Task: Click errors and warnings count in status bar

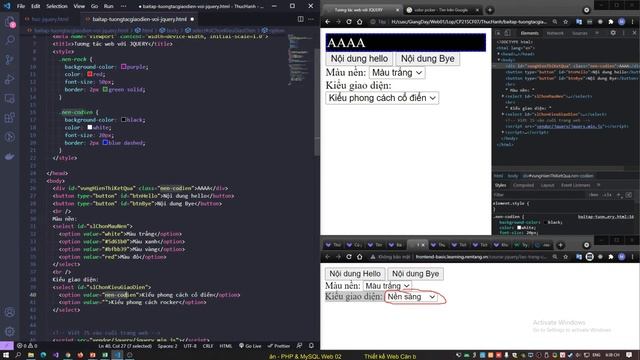Action: pos(27,346)
